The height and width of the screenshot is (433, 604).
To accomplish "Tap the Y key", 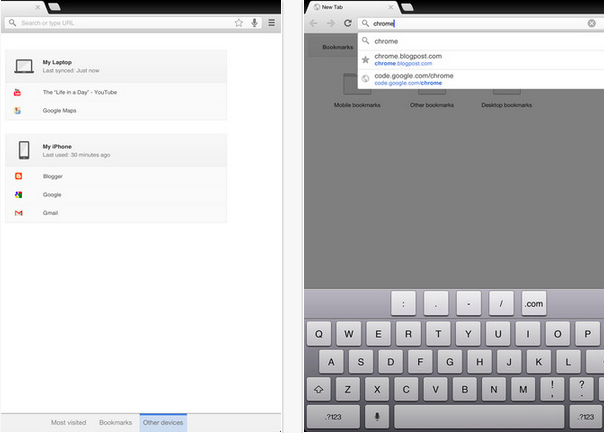I will (468, 334).
